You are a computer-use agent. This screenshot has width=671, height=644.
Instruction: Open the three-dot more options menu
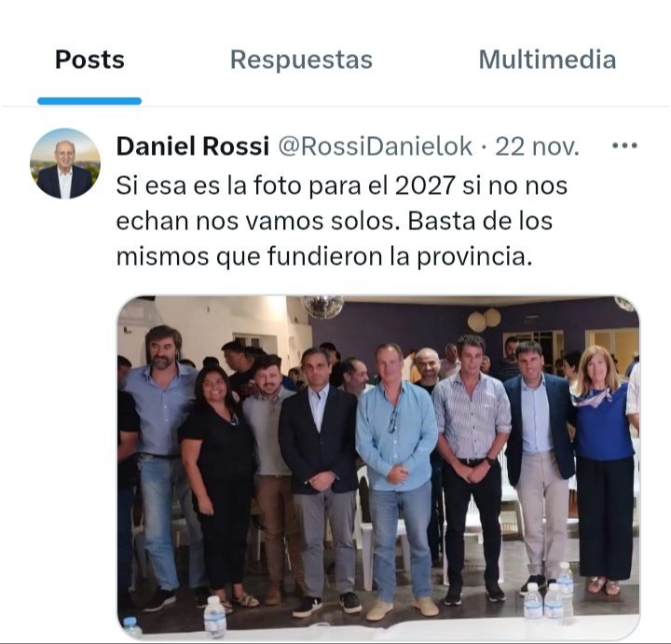point(624,146)
